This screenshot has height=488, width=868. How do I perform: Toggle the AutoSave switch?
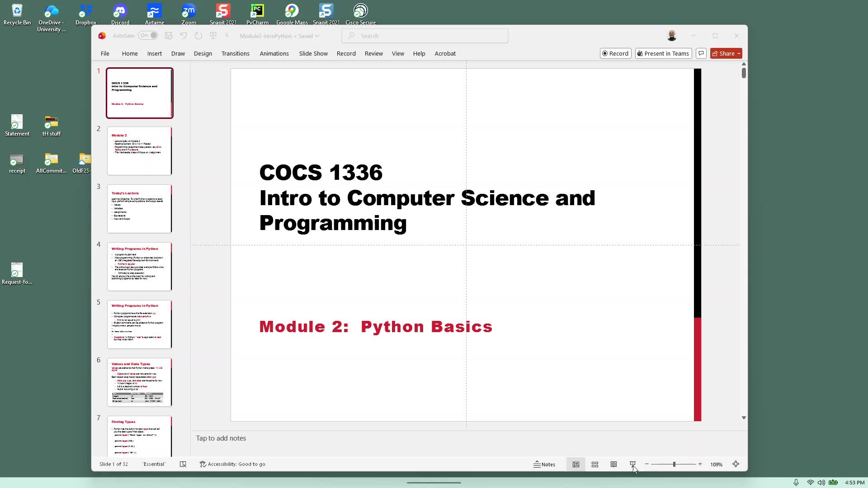coord(148,36)
